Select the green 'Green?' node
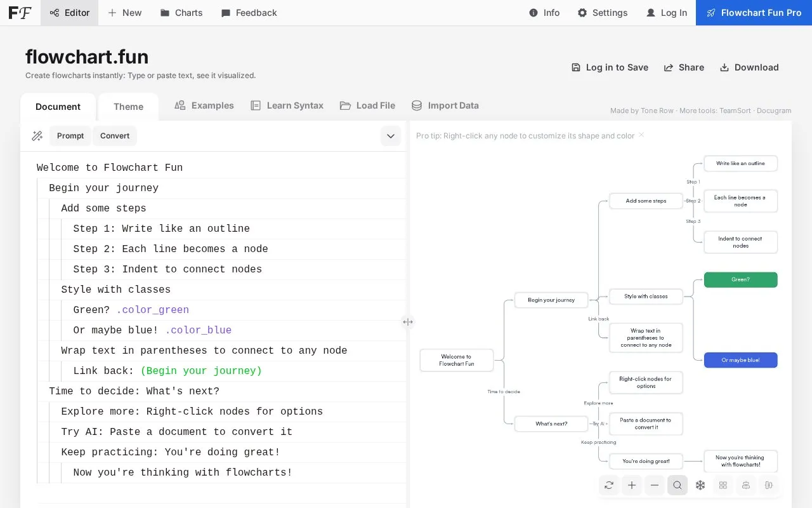Viewport: 812px width, 508px height. 740,279
